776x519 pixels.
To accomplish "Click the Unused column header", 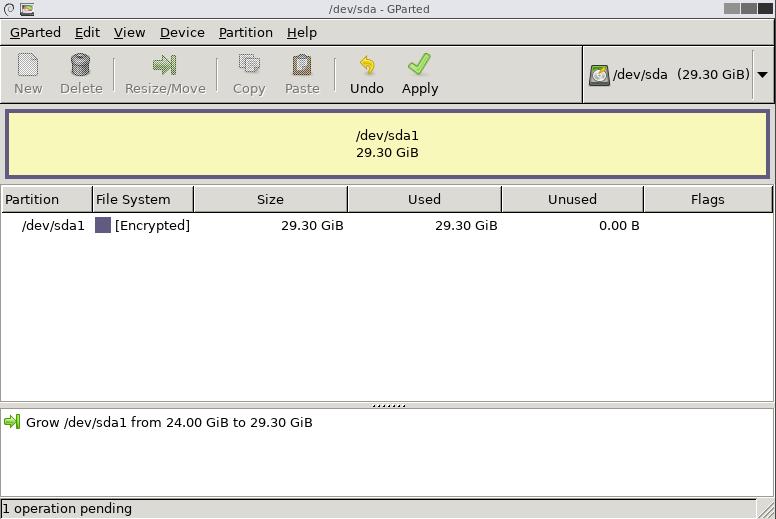I will coord(572,199).
